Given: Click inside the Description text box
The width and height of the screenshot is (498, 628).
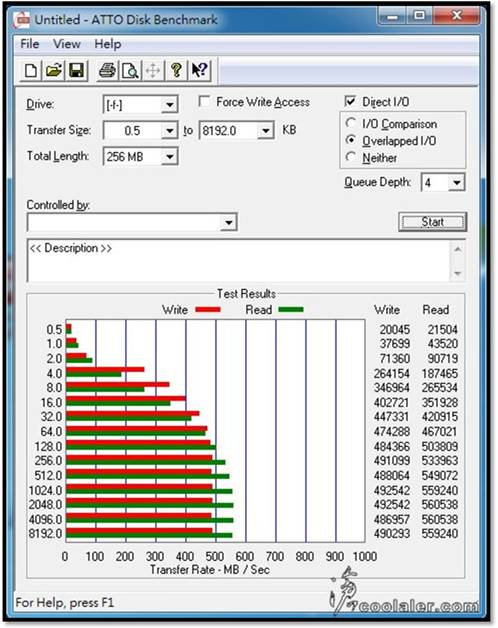Looking at the screenshot, I should point(240,261).
